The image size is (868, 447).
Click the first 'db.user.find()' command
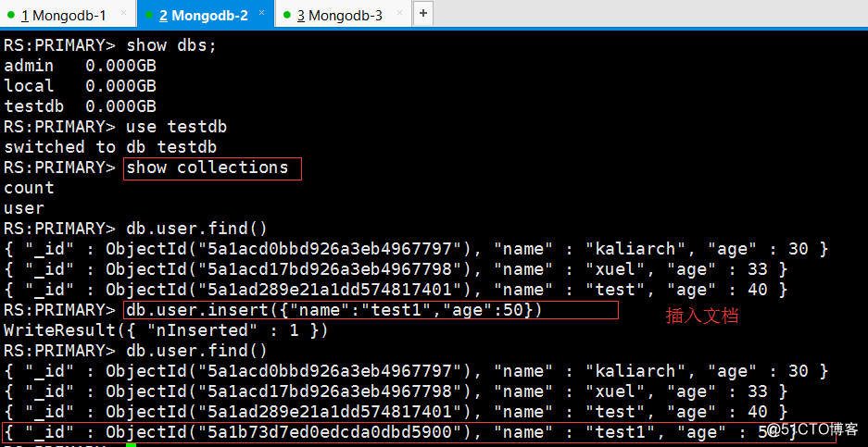[x=197, y=229]
